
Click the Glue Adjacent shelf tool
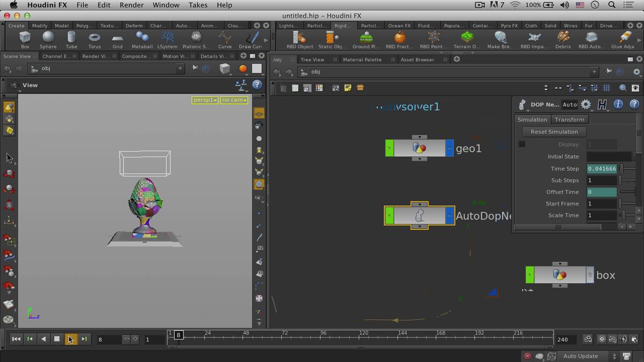tap(622, 40)
